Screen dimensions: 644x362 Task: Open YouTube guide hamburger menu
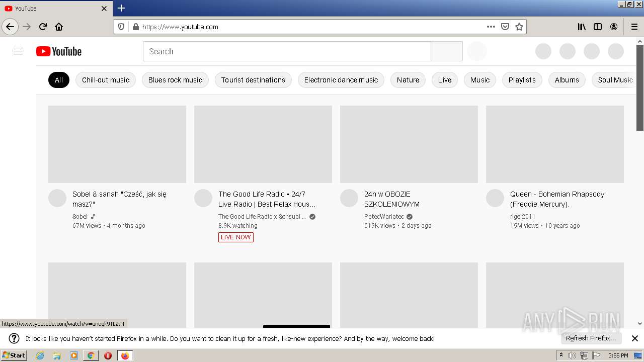pyautogui.click(x=18, y=51)
